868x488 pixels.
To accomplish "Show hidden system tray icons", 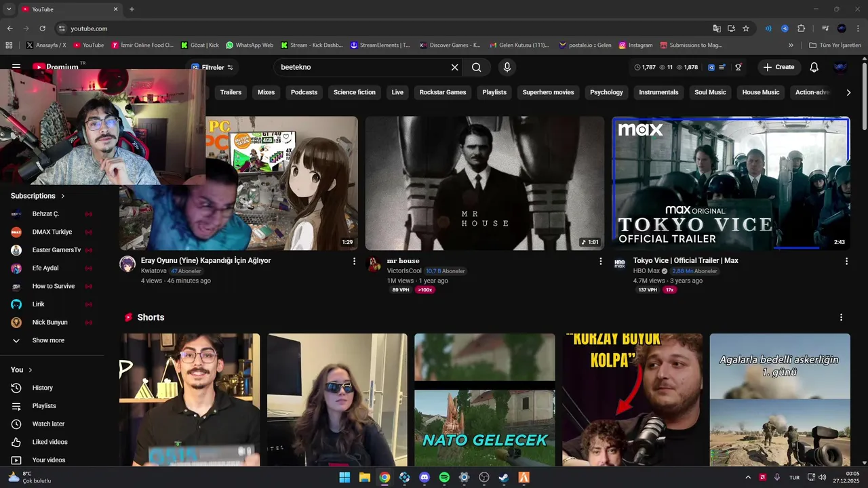I will [748, 477].
